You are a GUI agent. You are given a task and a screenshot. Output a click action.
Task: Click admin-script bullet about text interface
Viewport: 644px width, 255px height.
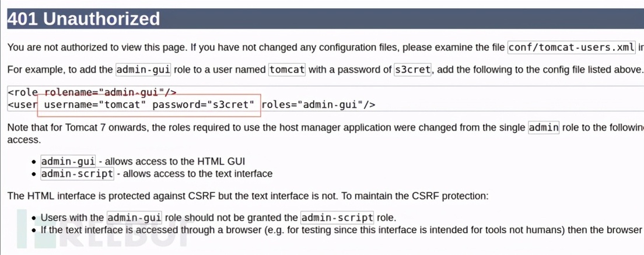coord(156,174)
